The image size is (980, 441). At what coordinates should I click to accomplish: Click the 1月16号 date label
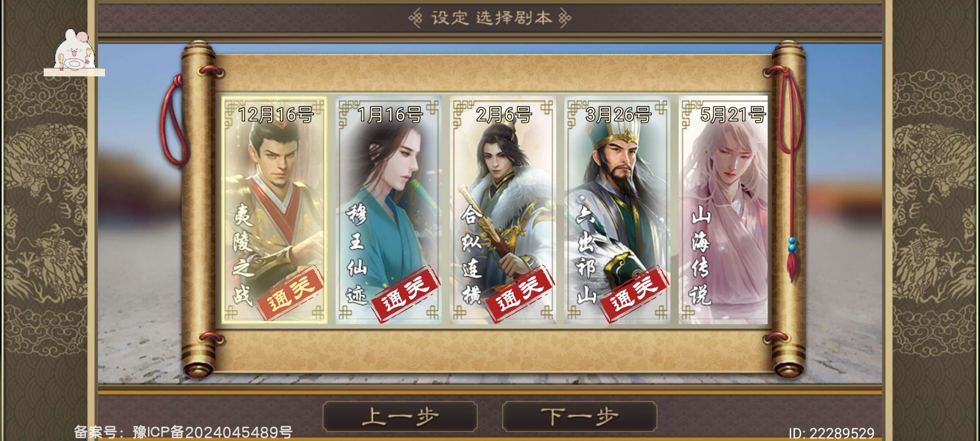390,114
